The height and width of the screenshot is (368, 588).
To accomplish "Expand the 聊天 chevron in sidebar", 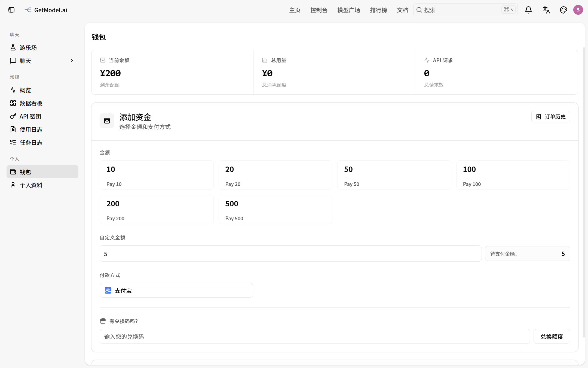I will 72,61.
